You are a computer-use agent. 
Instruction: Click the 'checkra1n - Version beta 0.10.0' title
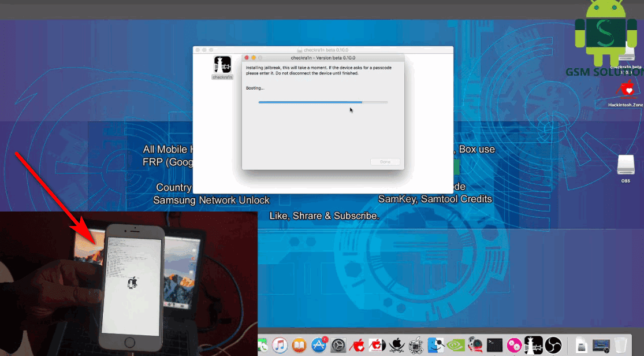[323, 58]
